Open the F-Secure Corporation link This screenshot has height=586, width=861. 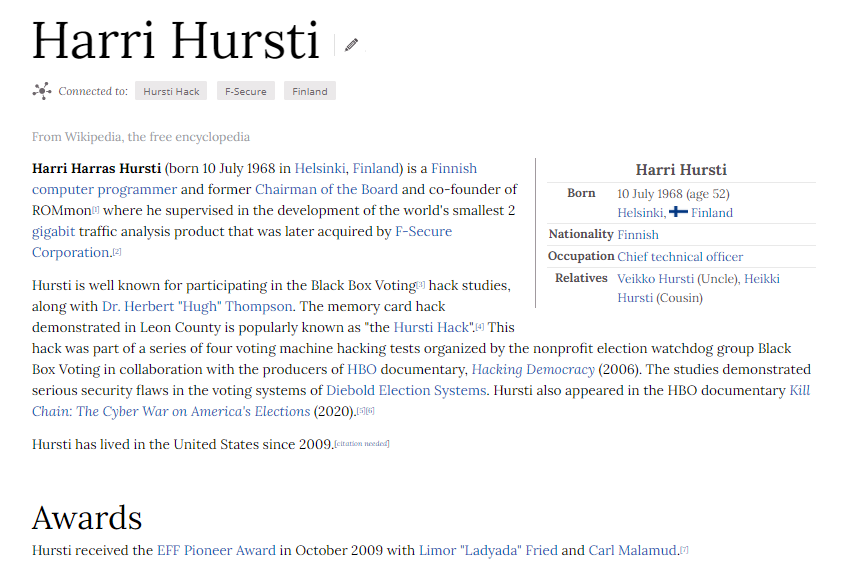pyautogui.click(x=423, y=232)
